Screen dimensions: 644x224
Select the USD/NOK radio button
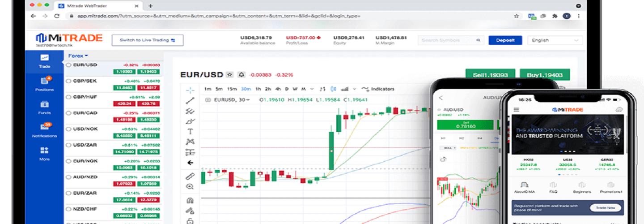[68, 129]
